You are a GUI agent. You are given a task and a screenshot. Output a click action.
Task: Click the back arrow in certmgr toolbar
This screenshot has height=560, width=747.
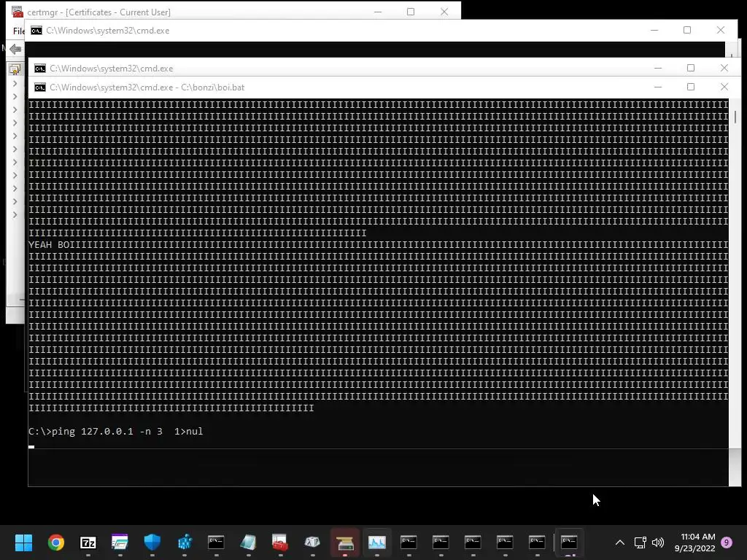coord(15,49)
